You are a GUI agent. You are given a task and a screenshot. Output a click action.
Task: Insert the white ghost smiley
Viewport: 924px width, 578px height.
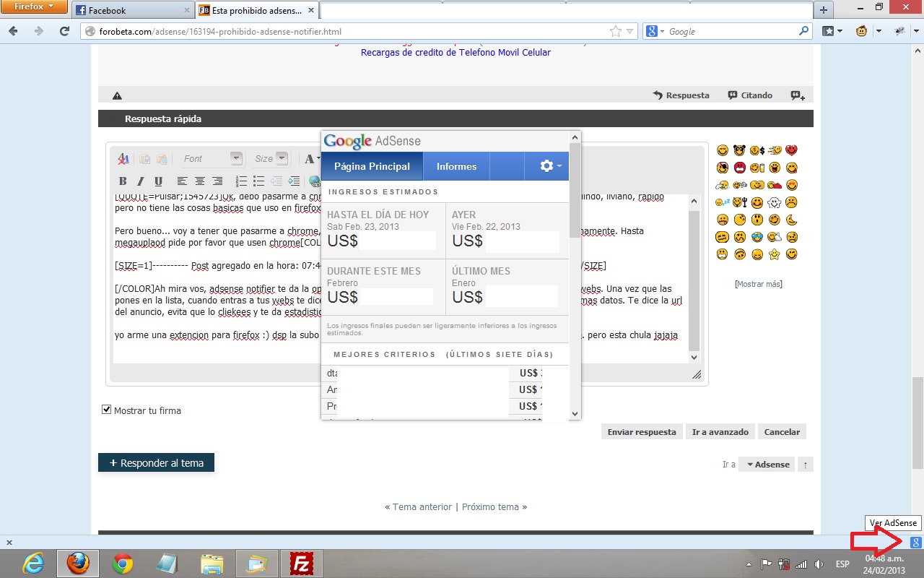[x=775, y=202]
